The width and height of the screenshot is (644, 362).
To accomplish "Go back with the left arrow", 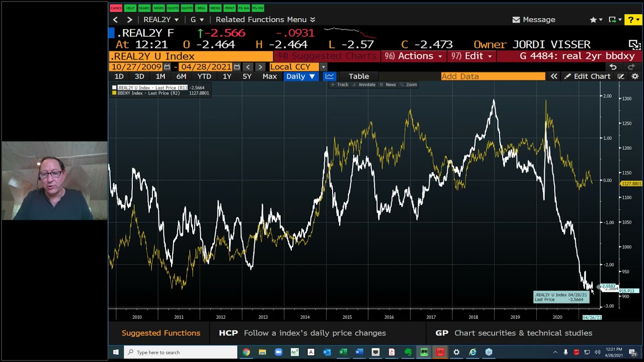I will pyautogui.click(x=115, y=20).
